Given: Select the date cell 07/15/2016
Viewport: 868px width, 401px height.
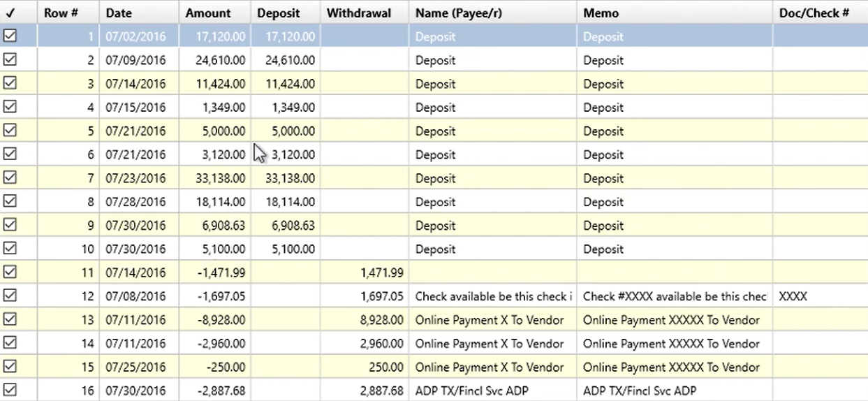Looking at the screenshot, I should pyautogui.click(x=139, y=108).
